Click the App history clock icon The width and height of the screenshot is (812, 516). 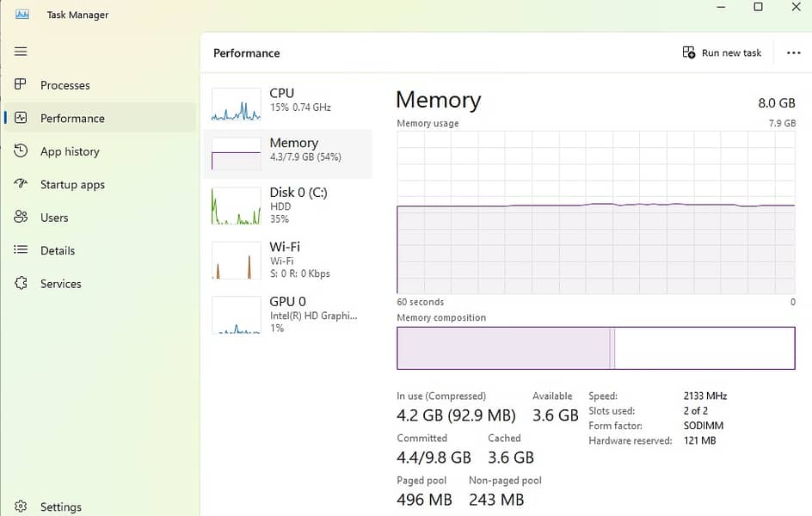[21, 151]
